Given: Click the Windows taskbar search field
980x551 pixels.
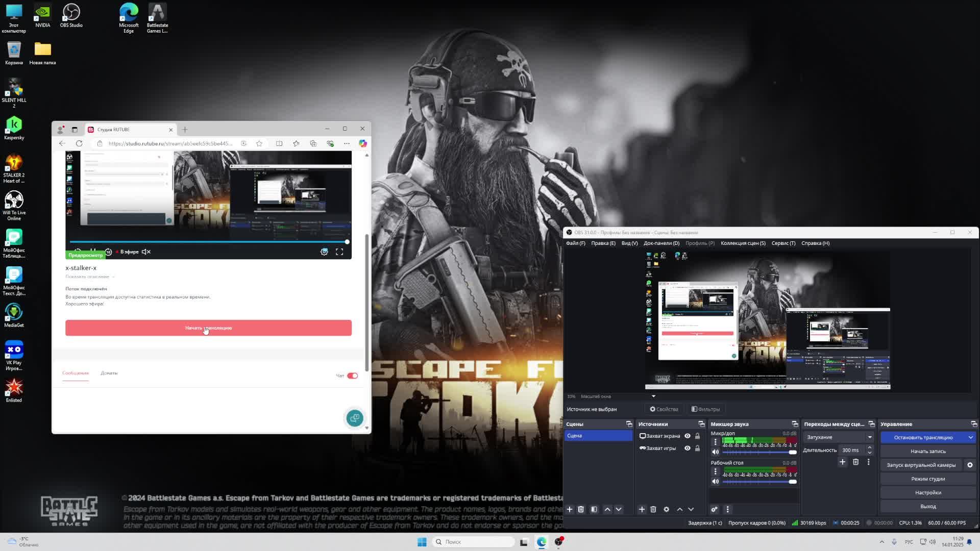Looking at the screenshot, I should (473, 542).
